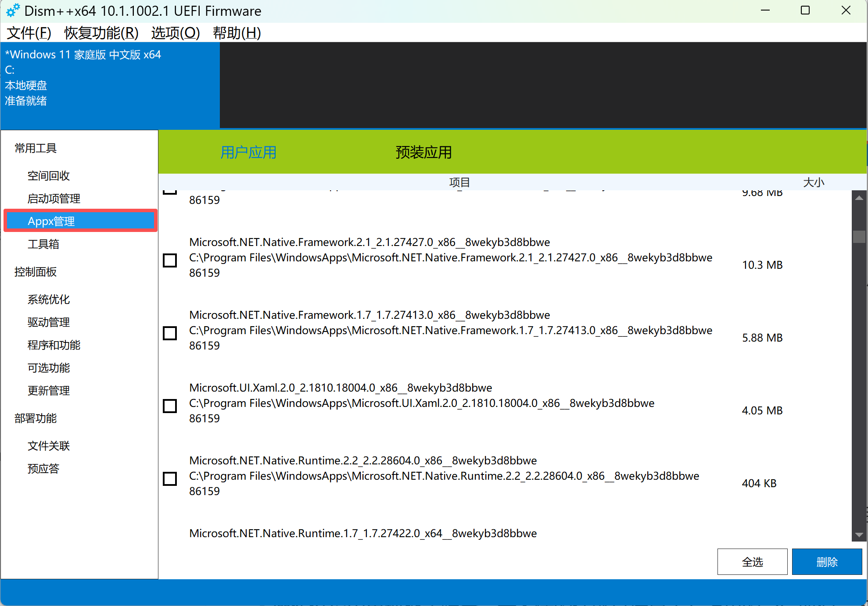The width and height of the screenshot is (868, 606).
Task: Tick the NET.Native.Runtime.2.2 x86 checkbox
Action: coord(170,479)
